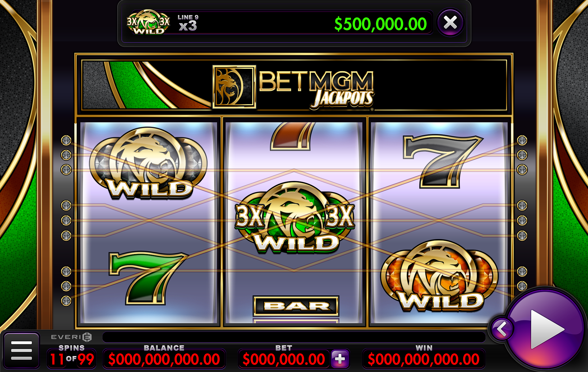This screenshot has width=588, height=372.
Task: Click the black 7 symbol on third reel
Action: click(x=443, y=161)
